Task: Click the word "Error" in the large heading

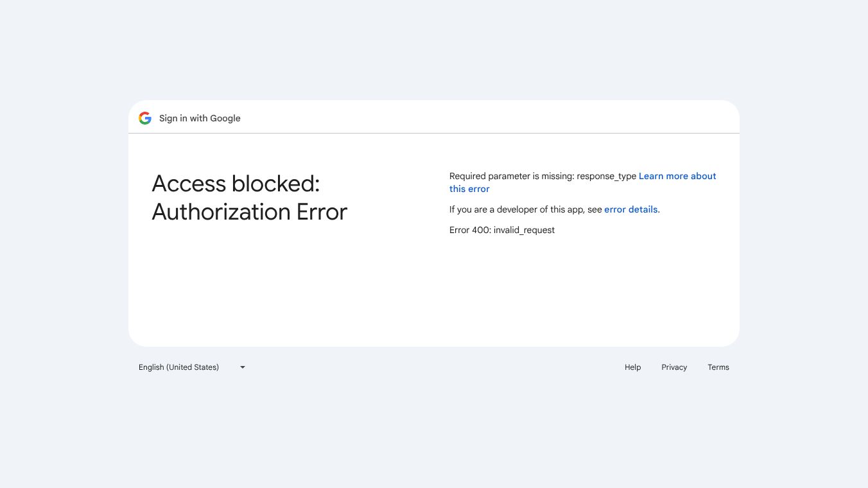Action: [322, 212]
